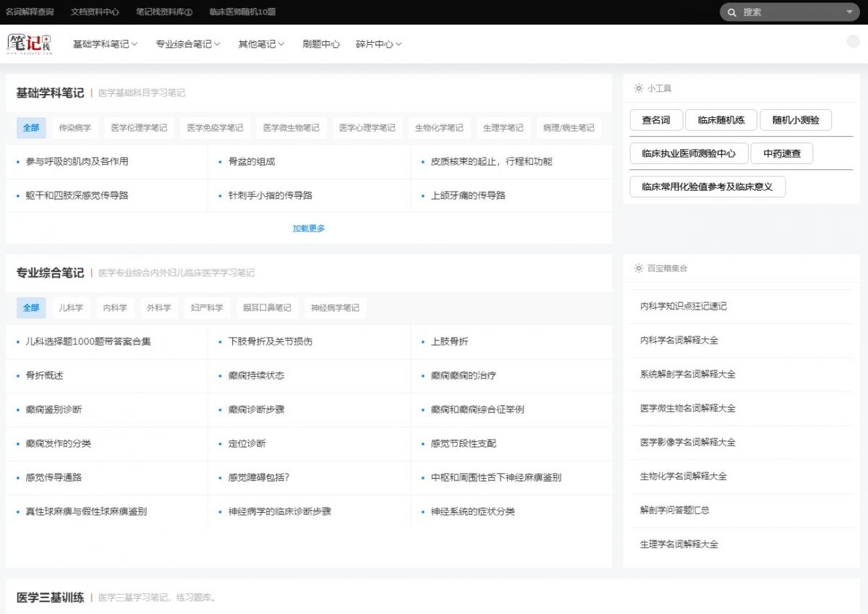Click 临床常用化验值参考及临床意义 button

click(707, 187)
